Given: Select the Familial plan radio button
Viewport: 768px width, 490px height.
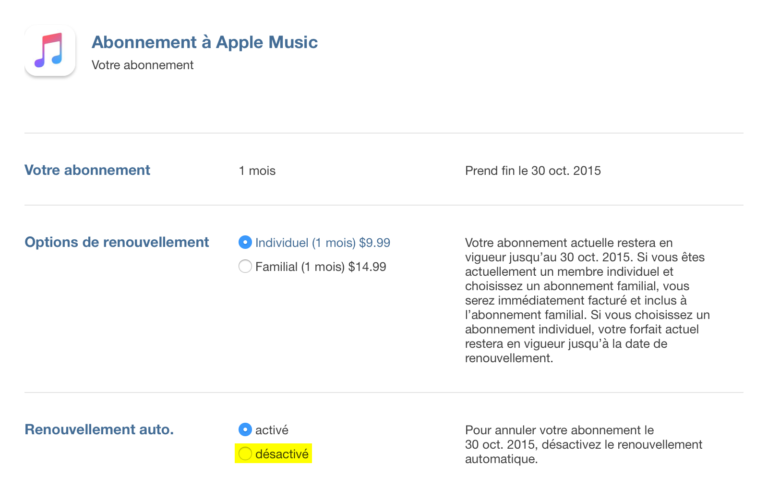Looking at the screenshot, I should [245, 267].
